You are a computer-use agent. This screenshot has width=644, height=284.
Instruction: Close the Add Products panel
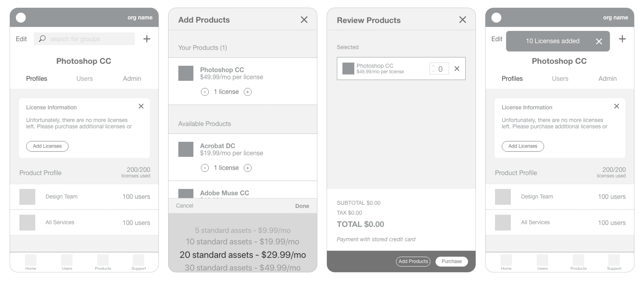click(x=304, y=20)
